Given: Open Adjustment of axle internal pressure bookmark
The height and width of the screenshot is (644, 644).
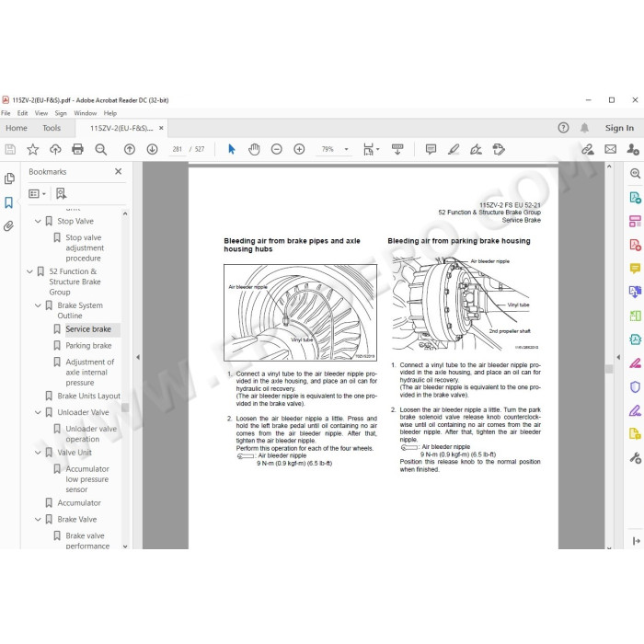Looking at the screenshot, I should [x=90, y=373].
